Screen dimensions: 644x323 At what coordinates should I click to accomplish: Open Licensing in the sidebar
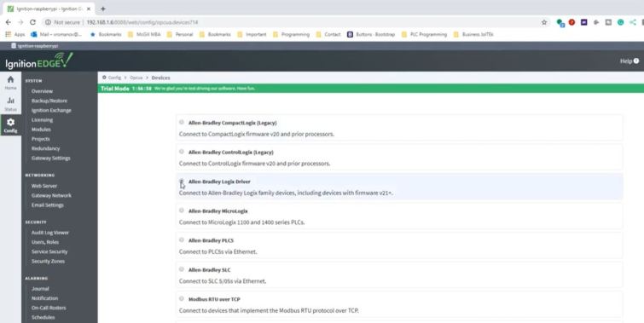pyautogui.click(x=42, y=120)
